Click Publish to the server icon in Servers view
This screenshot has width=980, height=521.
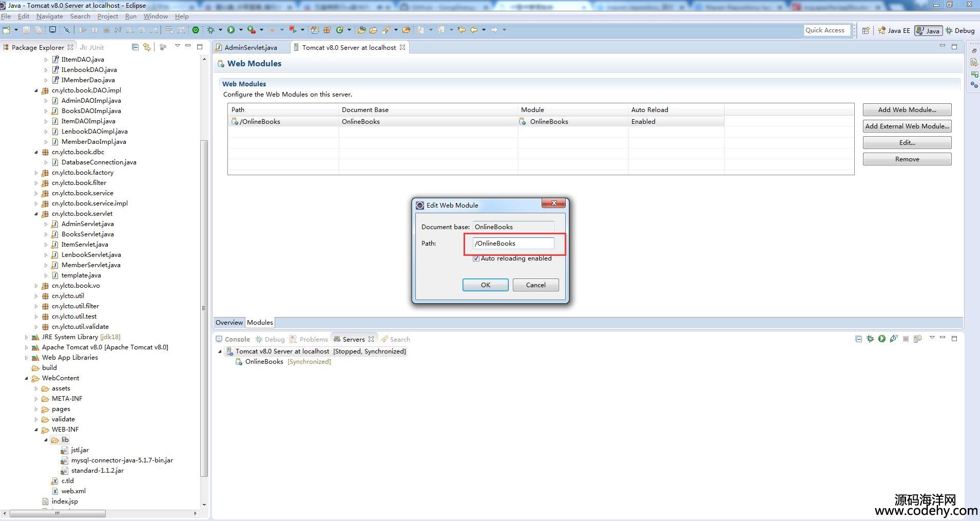tap(917, 339)
